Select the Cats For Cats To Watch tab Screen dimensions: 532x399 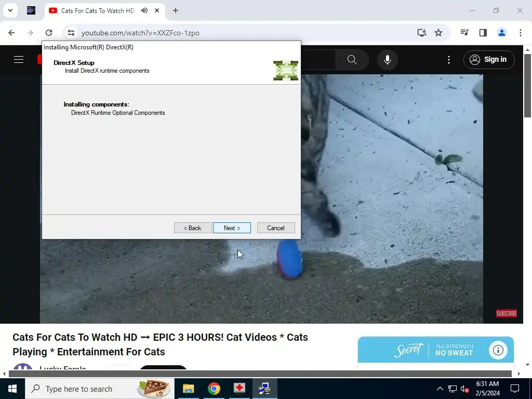pos(98,10)
